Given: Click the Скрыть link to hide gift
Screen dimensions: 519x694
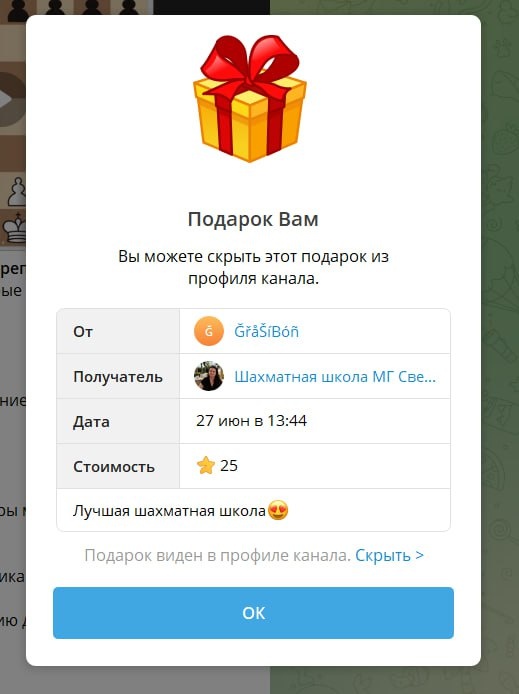Looking at the screenshot, I should (389, 555).
